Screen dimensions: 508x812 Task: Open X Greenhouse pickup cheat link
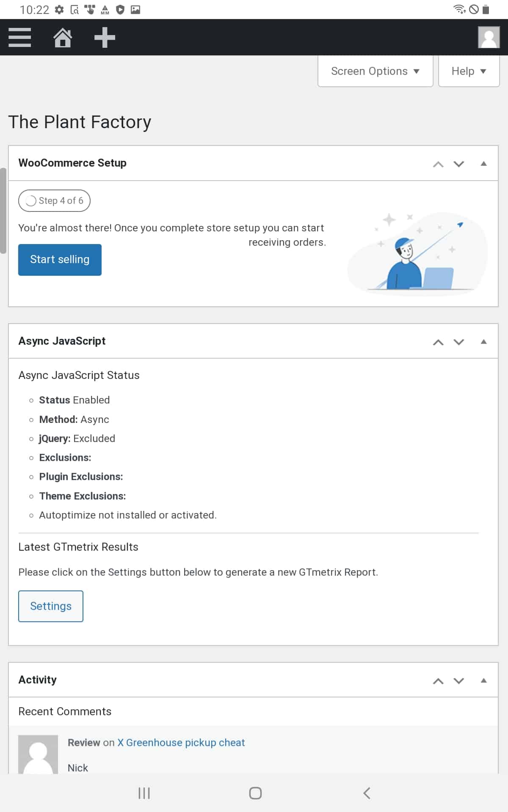tap(181, 743)
